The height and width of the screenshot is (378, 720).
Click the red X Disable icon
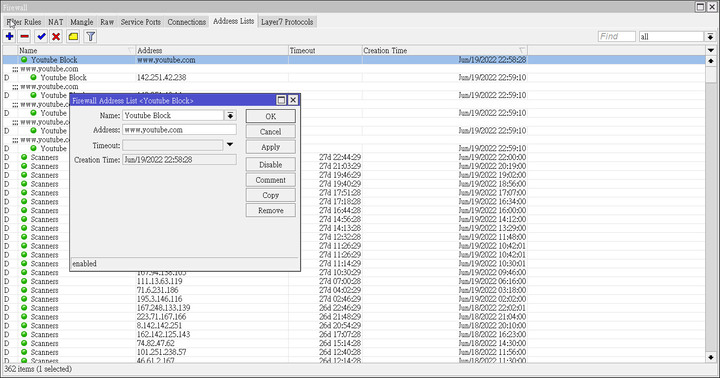[56, 36]
